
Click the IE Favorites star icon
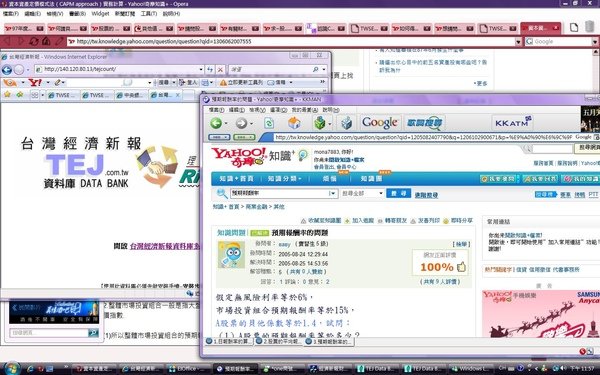coord(7,95)
